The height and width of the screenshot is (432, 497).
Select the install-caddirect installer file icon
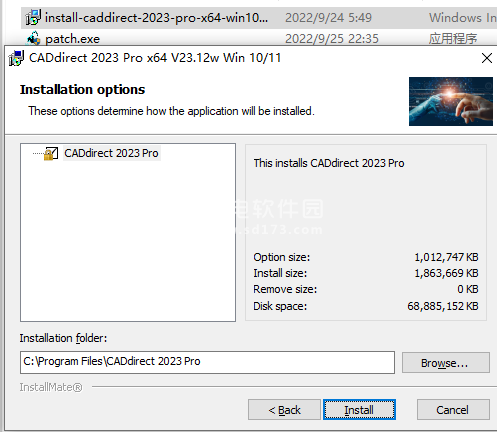coord(33,18)
